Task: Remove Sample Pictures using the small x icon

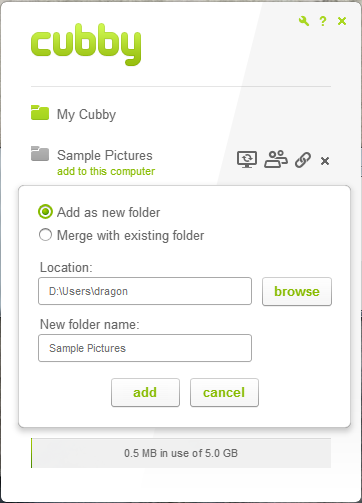Action: tap(325, 161)
